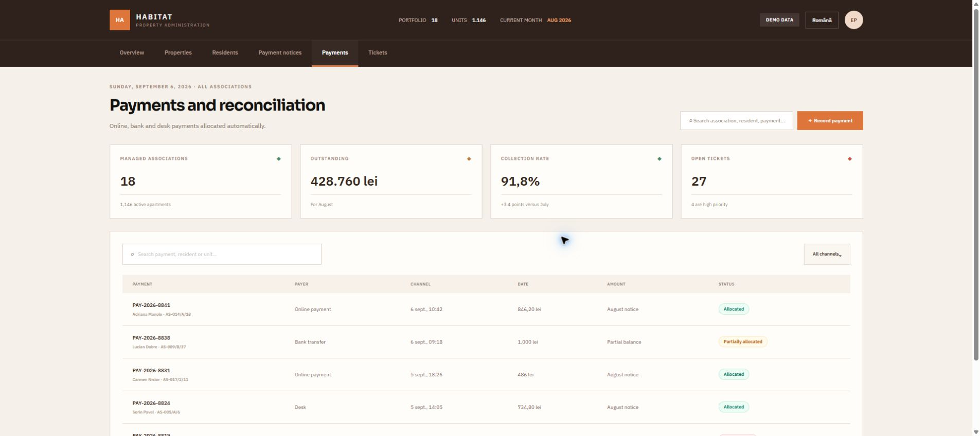This screenshot has height=436, width=980.
Task: Click the Open Tickets value 27
Action: coord(699,181)
